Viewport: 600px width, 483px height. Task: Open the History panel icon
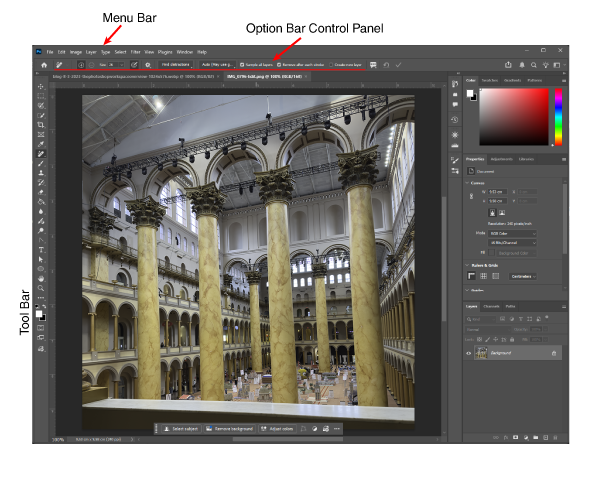tap(455, 119)
